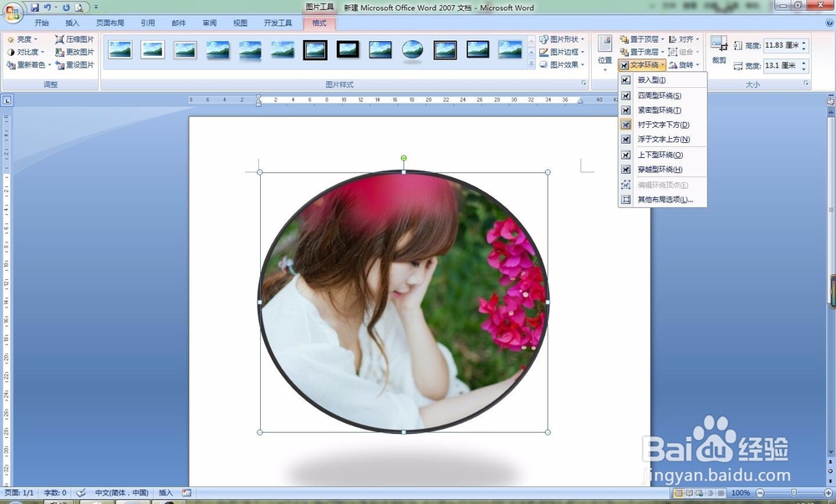The width and height of the screenshot is (836, 504).
Task: Switch to the 开始 tab
Action: click(x=42, y=23)
